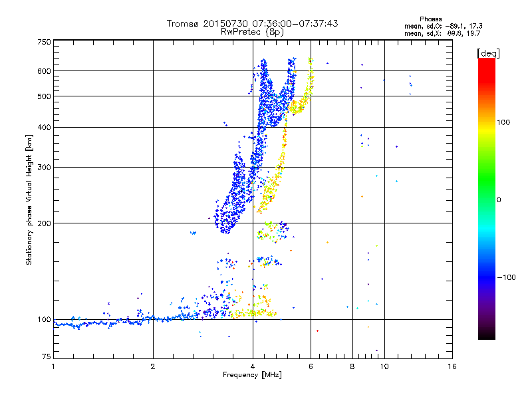
Task: Click the x-axis tick label '16'
Action: coord(452,366)
